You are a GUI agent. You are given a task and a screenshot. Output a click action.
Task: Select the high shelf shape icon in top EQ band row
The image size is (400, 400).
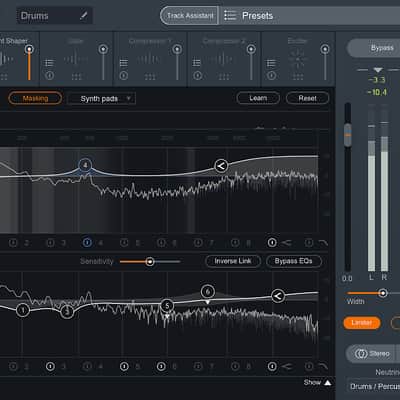286,243
